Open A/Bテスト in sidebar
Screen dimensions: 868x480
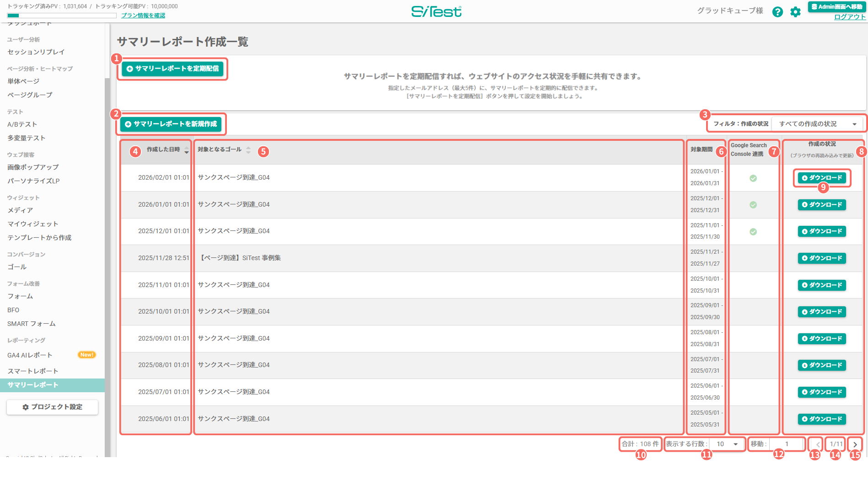tap(22, 124)
